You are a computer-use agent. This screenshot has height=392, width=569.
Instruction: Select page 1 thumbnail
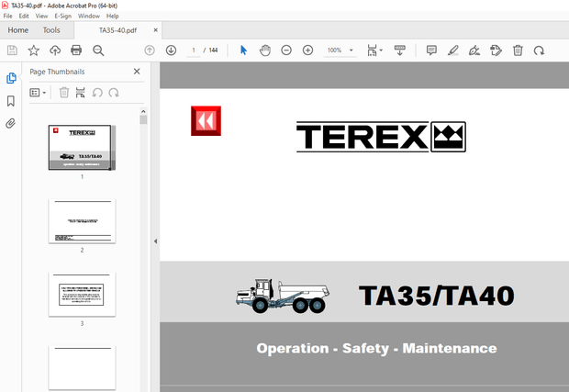pyautogui.click(x=82, y=148)
